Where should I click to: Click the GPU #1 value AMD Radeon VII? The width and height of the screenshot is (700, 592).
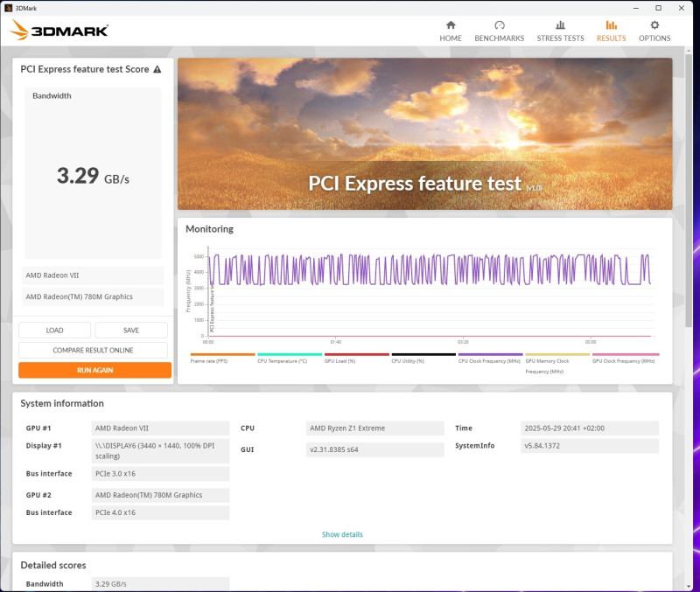point(160,428)
